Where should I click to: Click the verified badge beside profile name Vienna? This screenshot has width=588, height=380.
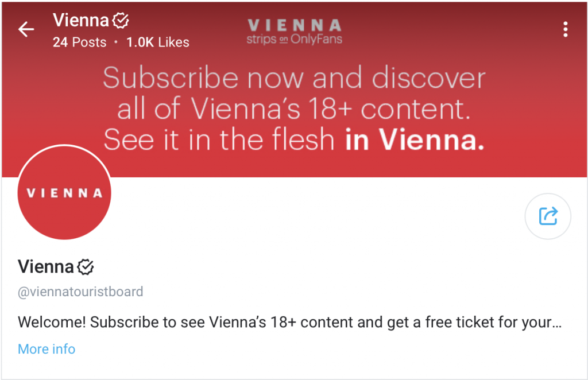tap(86, 267)
